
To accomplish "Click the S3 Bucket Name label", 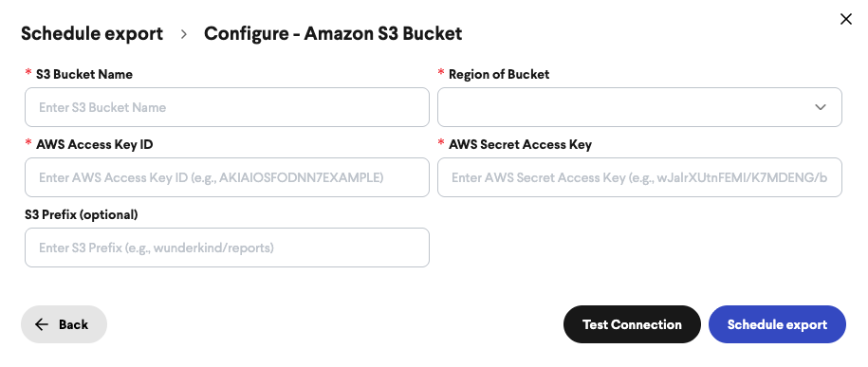I will point(84,74).
